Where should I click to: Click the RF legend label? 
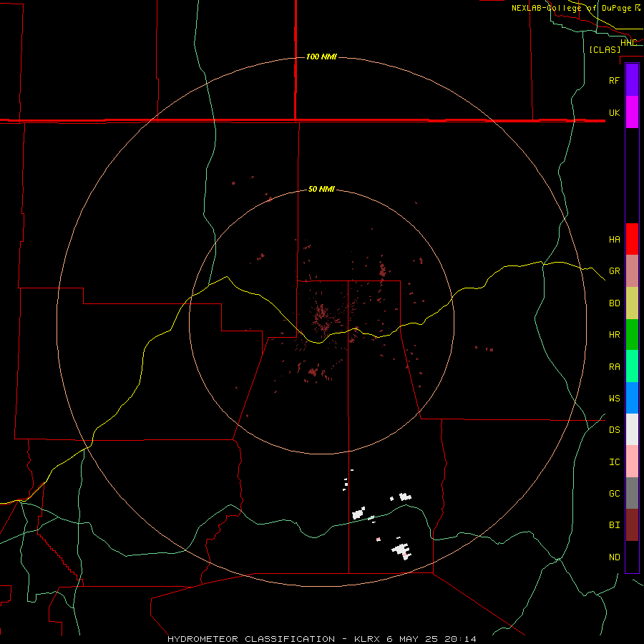click(614, 80)
